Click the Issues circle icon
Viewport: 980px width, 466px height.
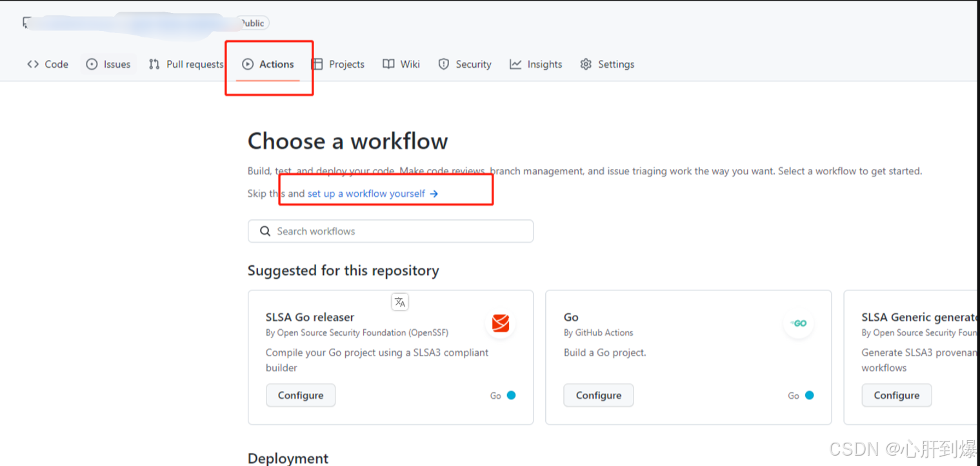click(x=92, y=64)
